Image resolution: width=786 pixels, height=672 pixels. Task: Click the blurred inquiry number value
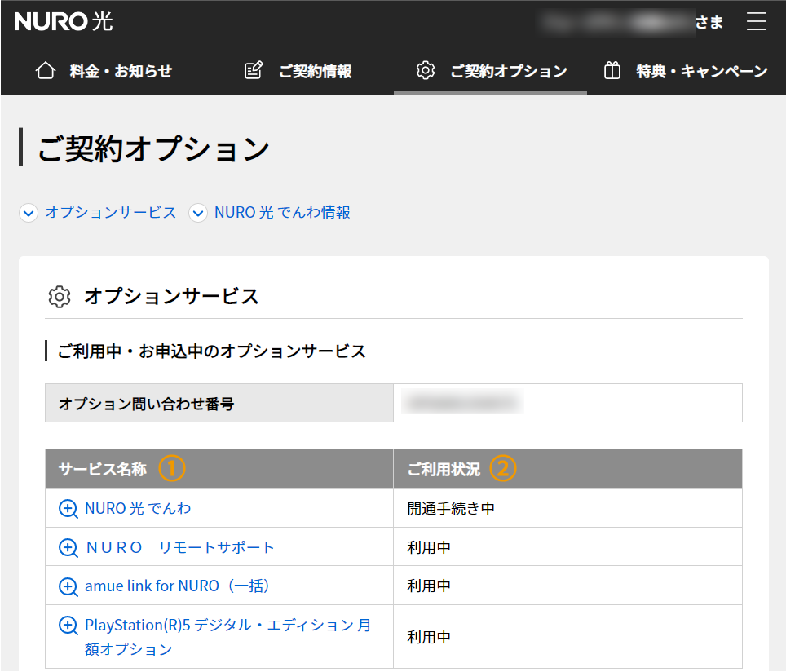coord(462,403)
